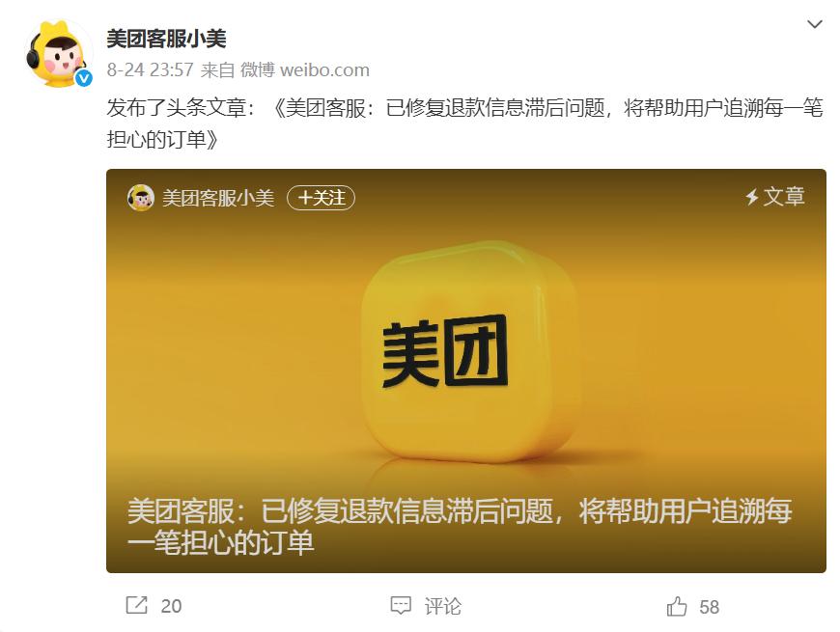
Task: Like the post with thumbs-up icon
Action: point(677,606)
